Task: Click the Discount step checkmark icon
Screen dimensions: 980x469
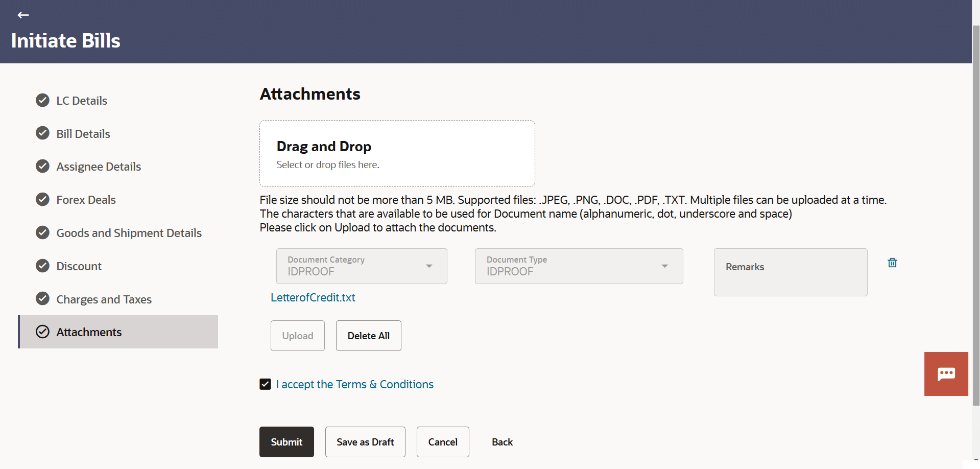Action: point(43,266)
